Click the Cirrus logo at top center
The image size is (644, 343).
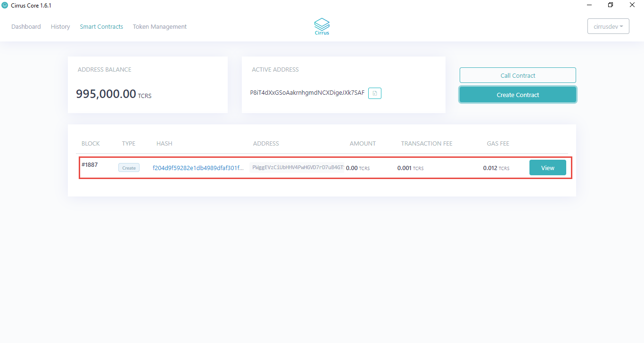pos(322,26)
